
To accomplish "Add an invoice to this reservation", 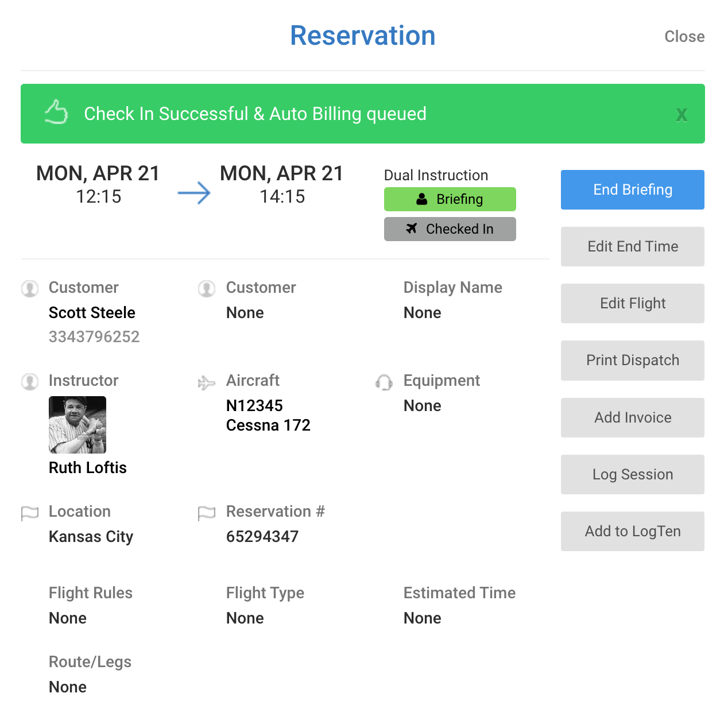I will [632, 417].
